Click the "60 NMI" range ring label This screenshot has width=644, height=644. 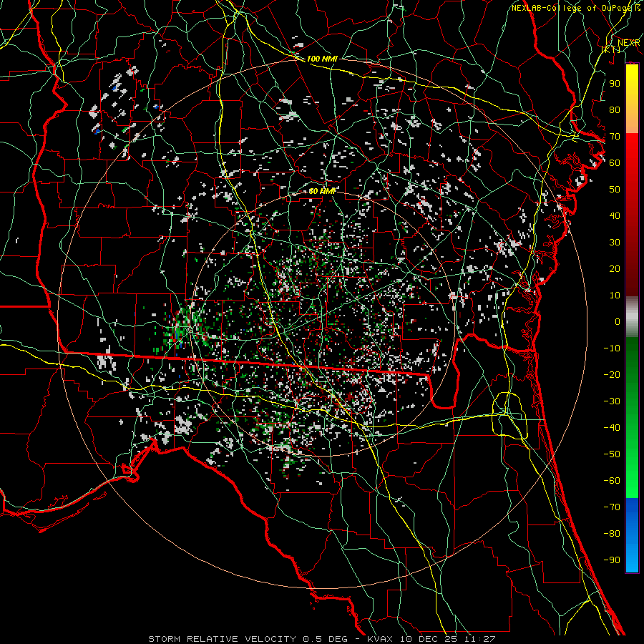coord(323,191)
